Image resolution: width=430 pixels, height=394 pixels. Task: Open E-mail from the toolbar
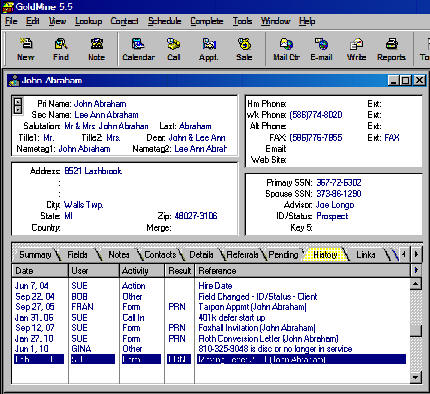[x=321, y=49]
